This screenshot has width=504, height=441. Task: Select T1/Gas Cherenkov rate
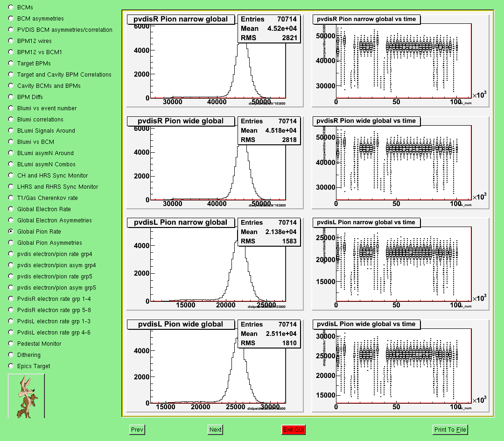click(11, 198)
